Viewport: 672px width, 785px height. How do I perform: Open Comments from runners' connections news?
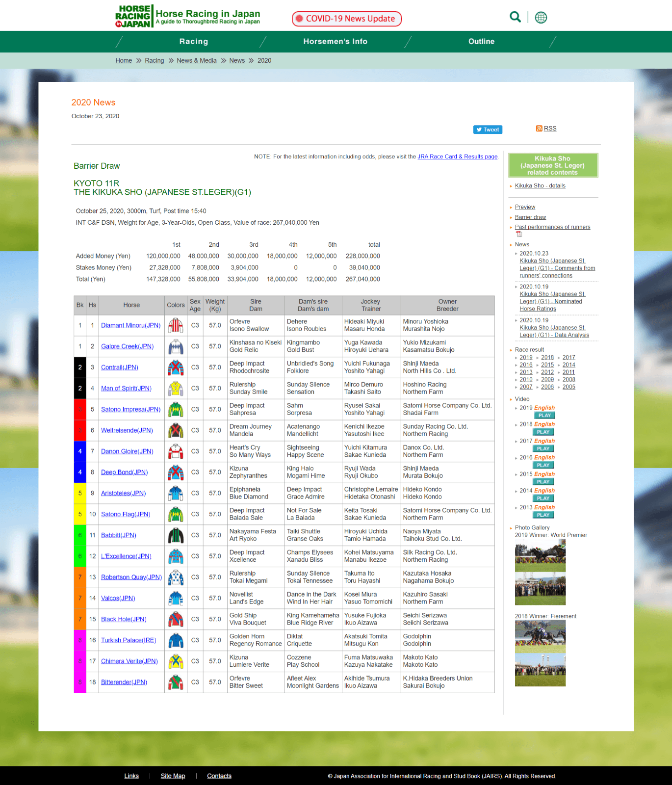point(557,268)
